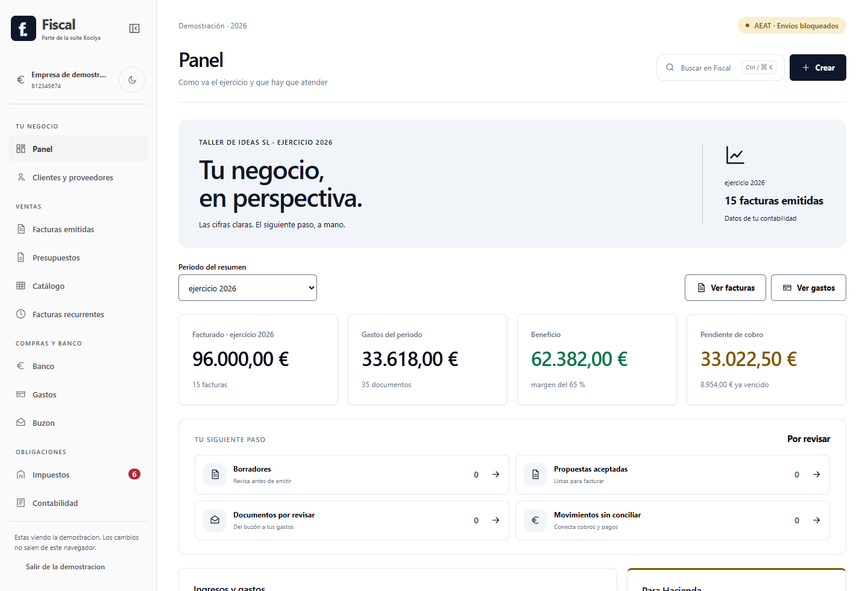The width and height of the screenshot is (868, 591).
Task: Open Documentos por revisar arrow
Action: tap(495, 520)
